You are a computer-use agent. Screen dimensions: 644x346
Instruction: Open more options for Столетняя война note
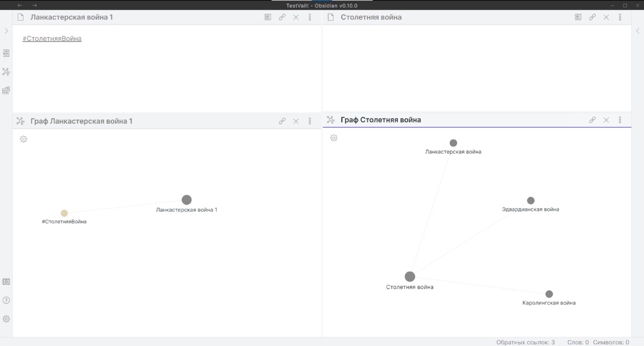tap(620, 17)
